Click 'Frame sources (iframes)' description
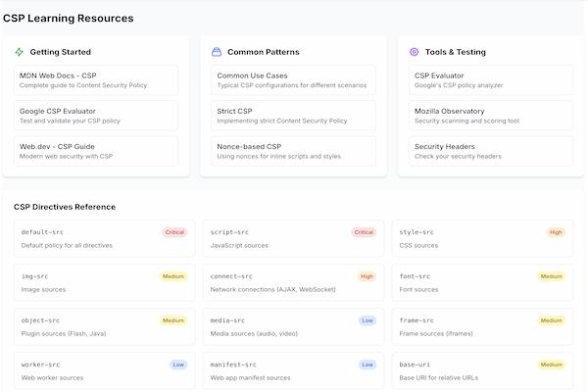Screen dimensions: 588x392 (x=436, y=333)
